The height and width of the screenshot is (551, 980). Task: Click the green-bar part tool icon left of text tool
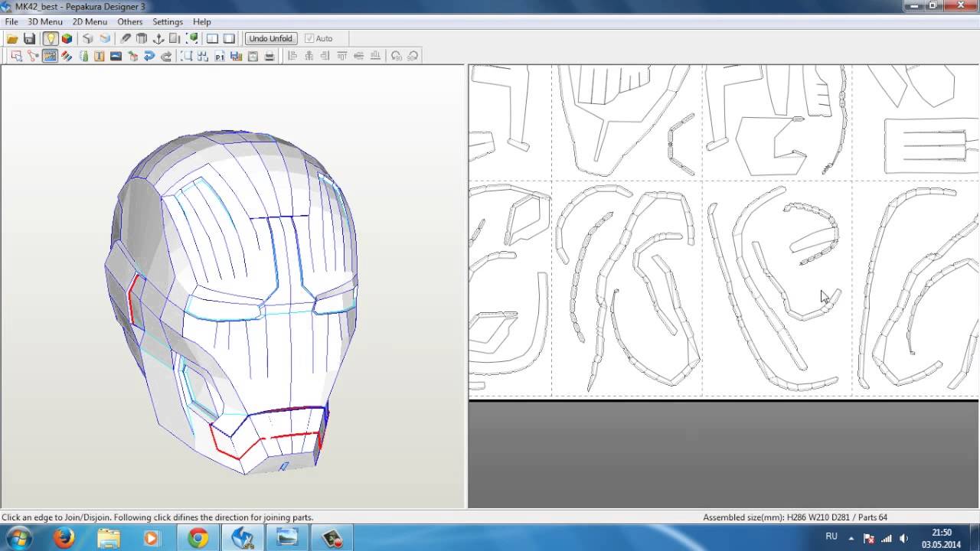coord(83,56)
